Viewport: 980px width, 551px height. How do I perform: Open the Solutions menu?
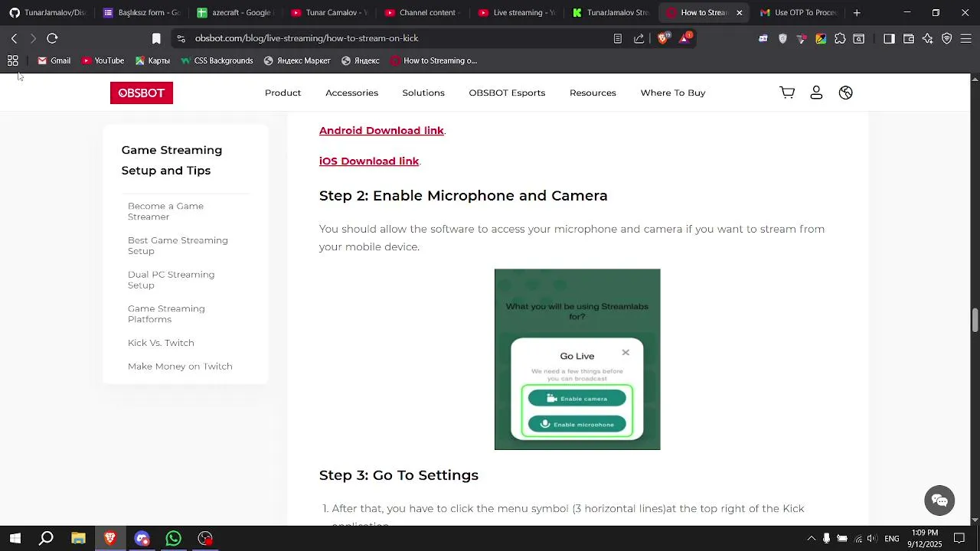[423, 93]
